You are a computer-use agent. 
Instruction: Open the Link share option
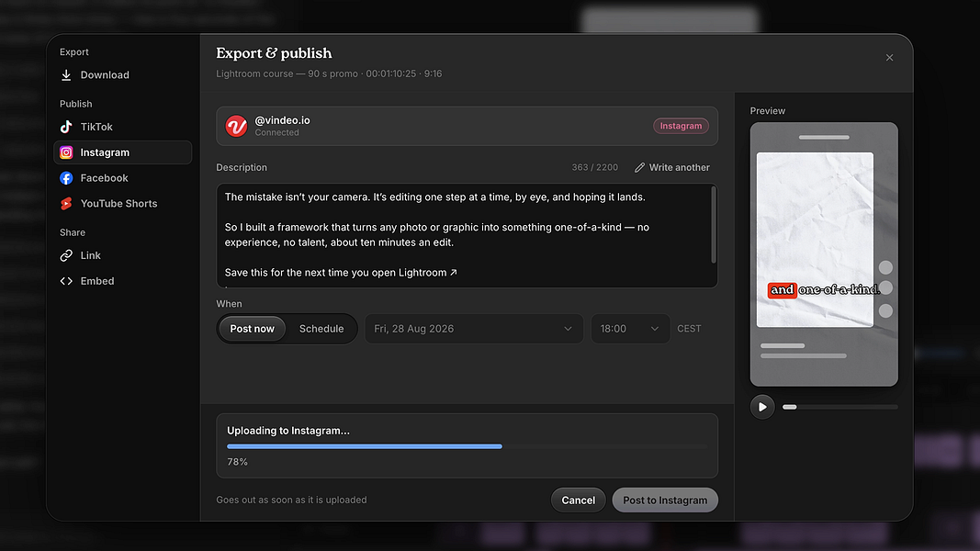coord(122,255)
